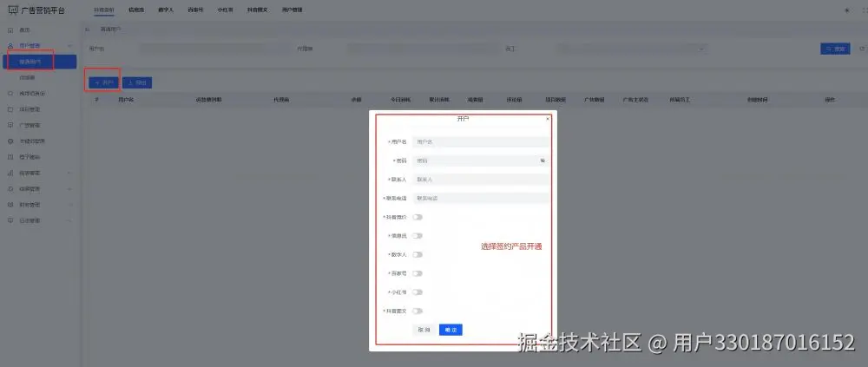This screenshot has height=367, width=868.
Task: Switch to the 用户管理 top tab
Action: 292,10
